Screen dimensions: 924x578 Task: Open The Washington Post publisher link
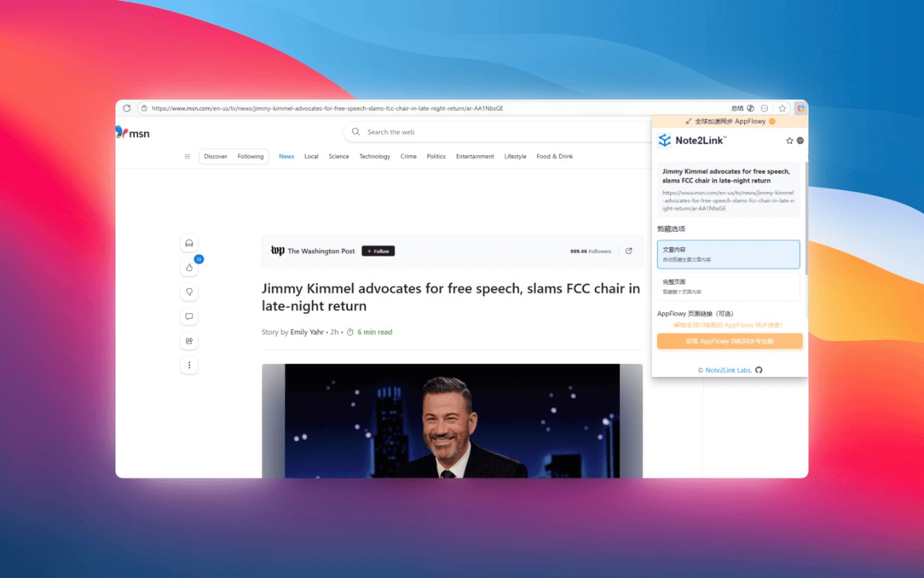[321, 251]
